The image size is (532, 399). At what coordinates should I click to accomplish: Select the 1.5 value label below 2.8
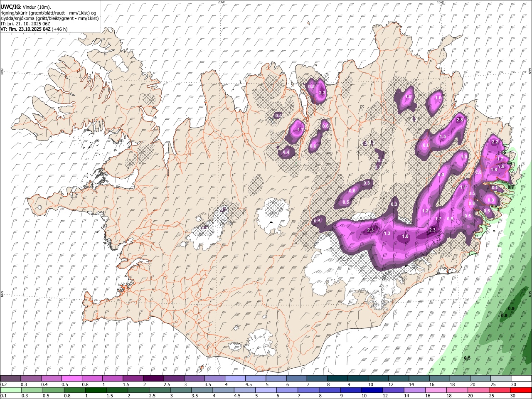click(x=443, y=137)
